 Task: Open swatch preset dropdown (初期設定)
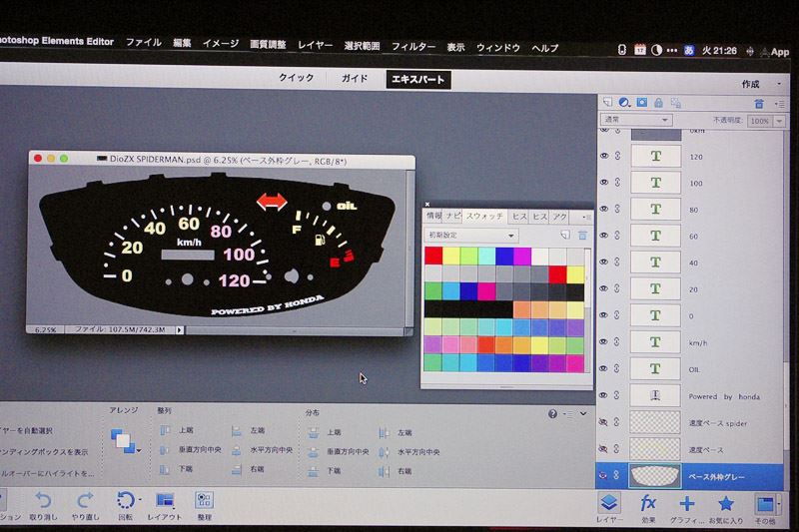470,236
